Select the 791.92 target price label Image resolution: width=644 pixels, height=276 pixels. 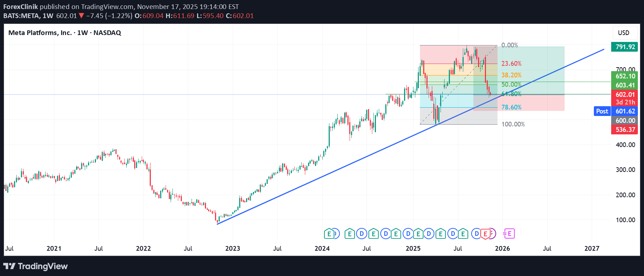click(x=625, y=47)
